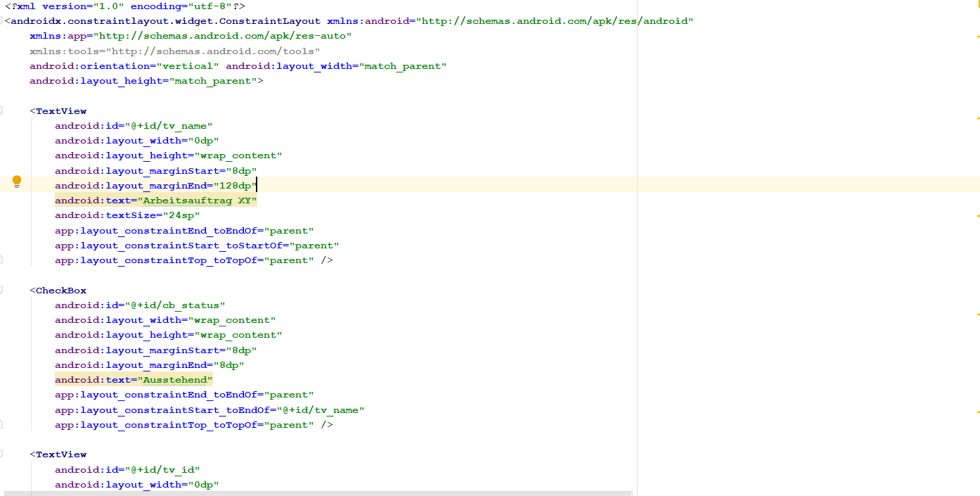Click the @+id/cb_status id value
The height and width of the screenshot is (496, 980).
pos(175,305)
